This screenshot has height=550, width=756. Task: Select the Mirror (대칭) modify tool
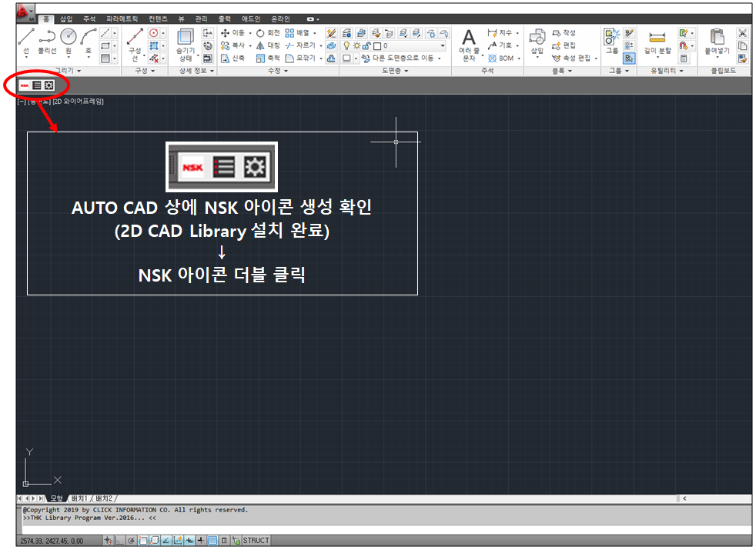[272, 45]
